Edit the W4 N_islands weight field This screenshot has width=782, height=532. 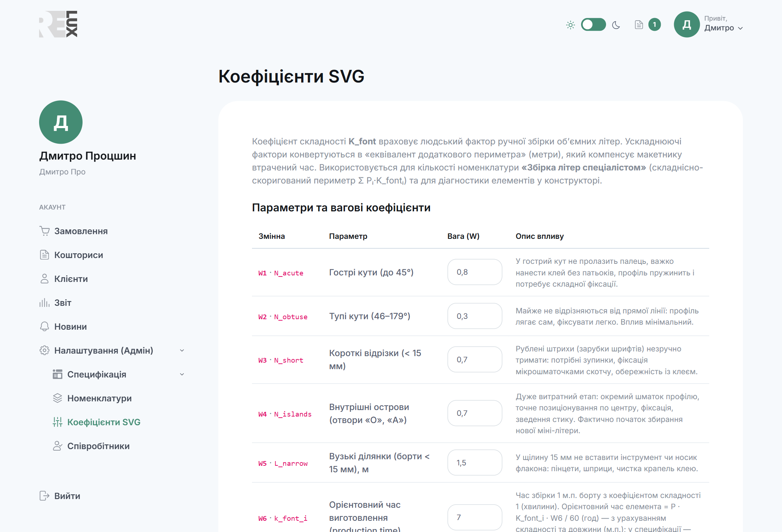[475, 413]
